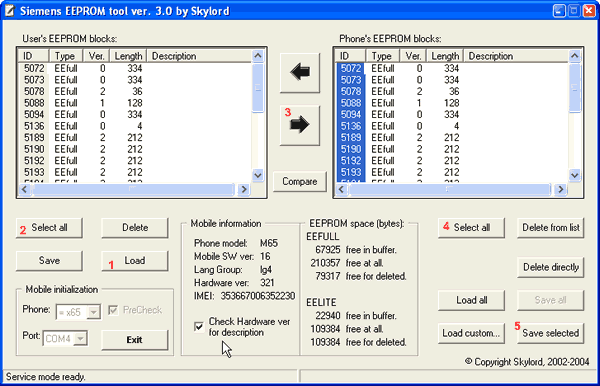Click the Compare button
This screenshot has height=386, width=600.
(x=300, y=181)
